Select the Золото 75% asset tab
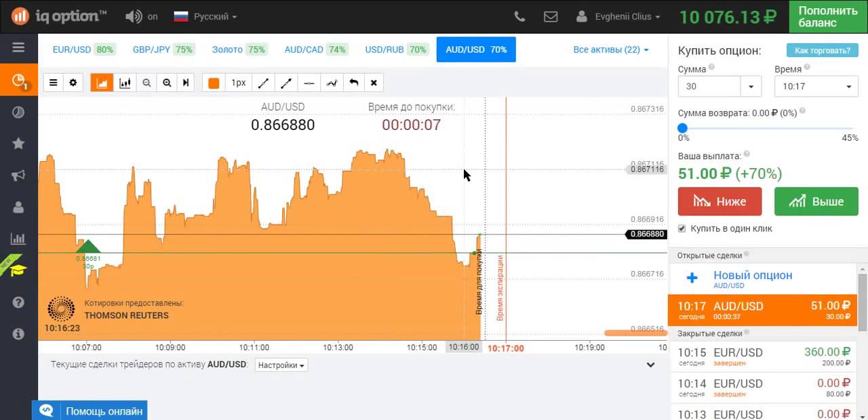This screenshot has width=868, height=420. (x=239, y=49)
